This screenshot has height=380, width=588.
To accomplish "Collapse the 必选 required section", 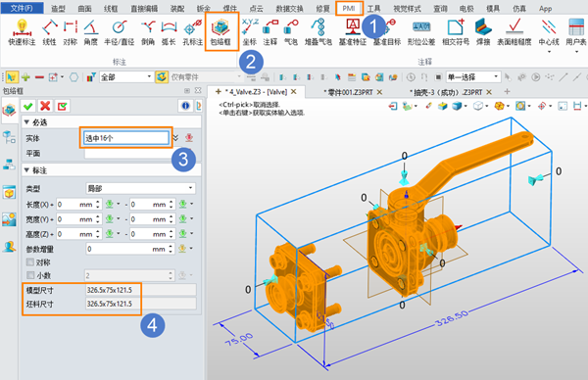I will click(26, 122).
